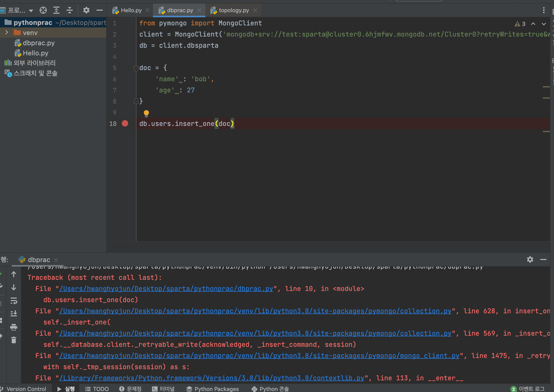
Task: Open Hello.py in project tree
Action: pyautogui.click(x=32, y=53)
